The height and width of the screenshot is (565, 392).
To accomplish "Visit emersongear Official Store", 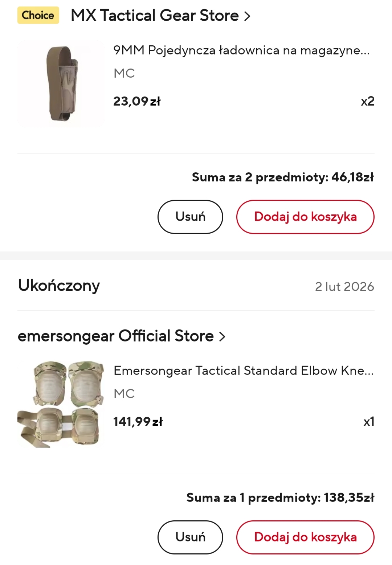I will coord(116,336).
